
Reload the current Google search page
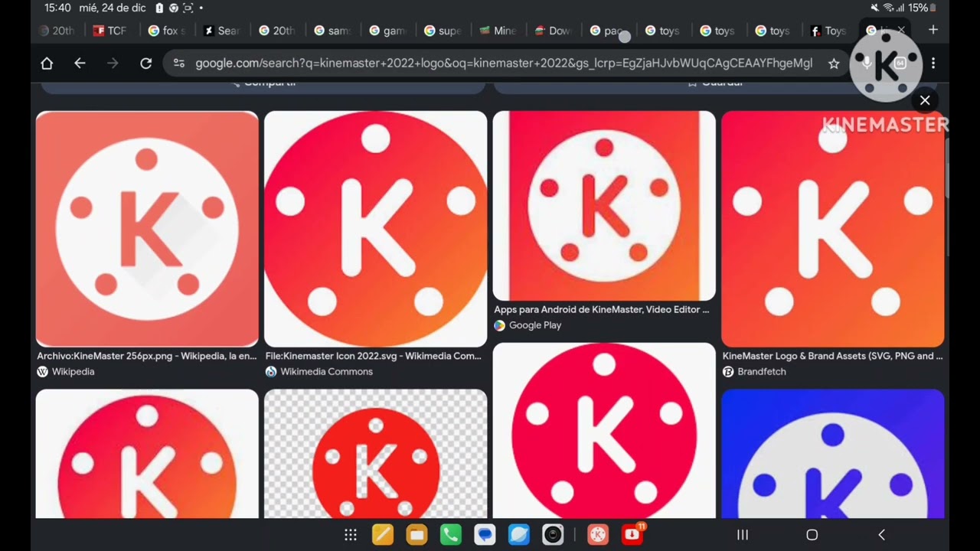pyautogui.click(x=145, y=64)
